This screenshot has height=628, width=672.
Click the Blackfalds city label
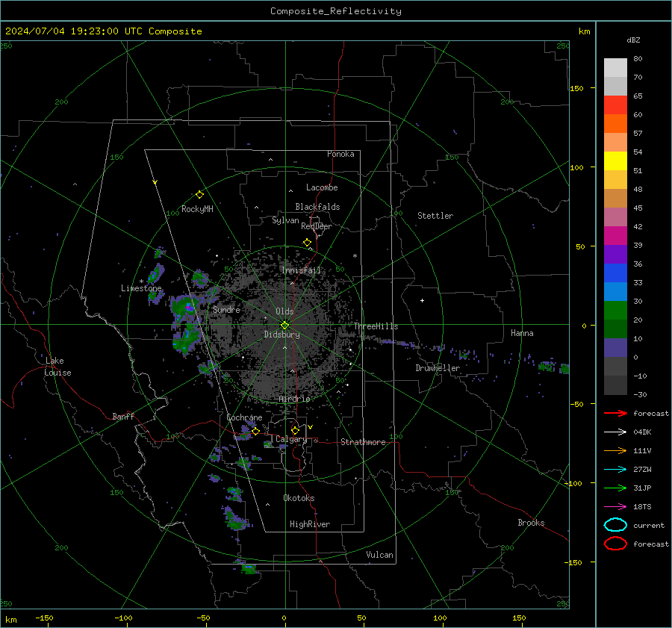pos(317,207)
